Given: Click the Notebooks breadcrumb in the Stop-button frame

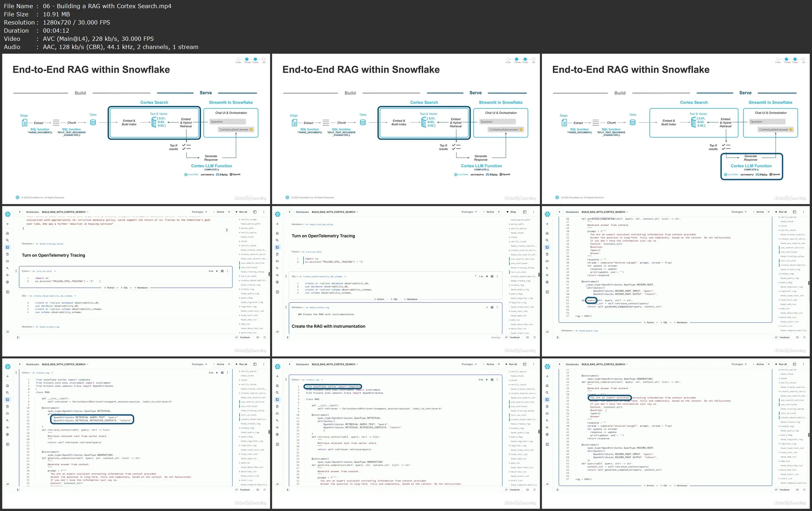Looking at the screenshot, I should [x=302, y=212].
